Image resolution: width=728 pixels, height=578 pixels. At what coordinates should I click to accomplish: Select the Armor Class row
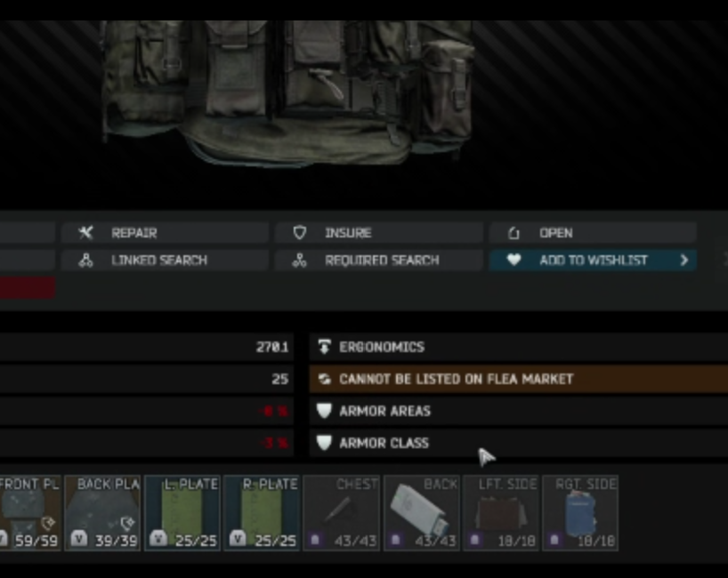pyautogui.click(x=519, y=443)
